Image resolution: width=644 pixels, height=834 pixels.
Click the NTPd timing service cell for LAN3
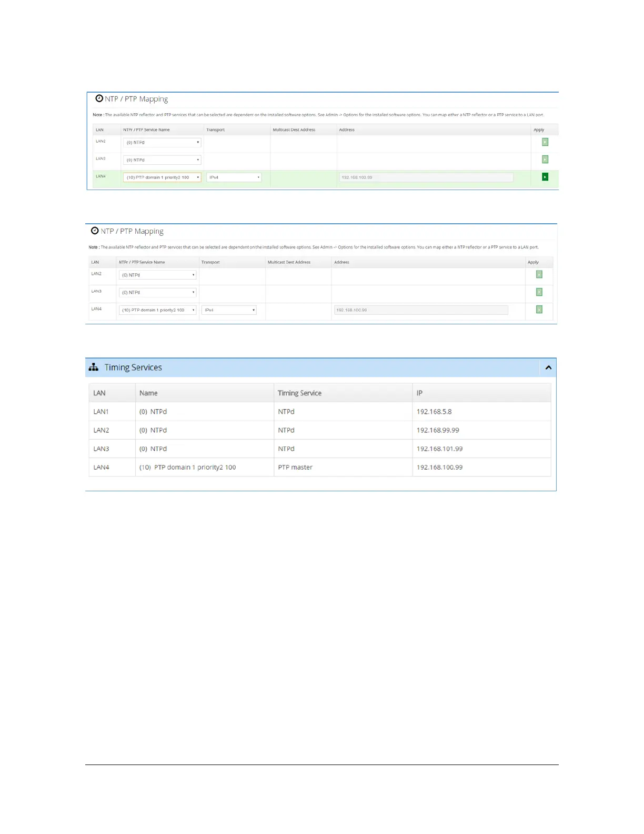coord(286,449)
